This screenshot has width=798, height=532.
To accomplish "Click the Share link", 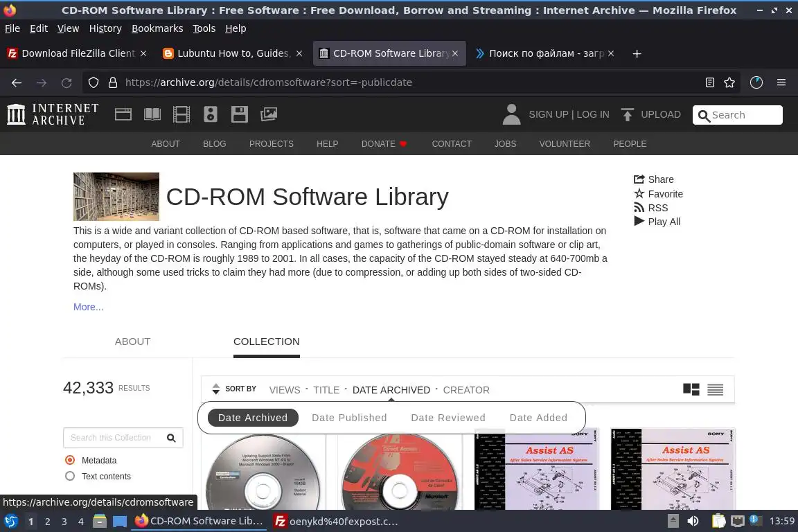I will 653,179.
